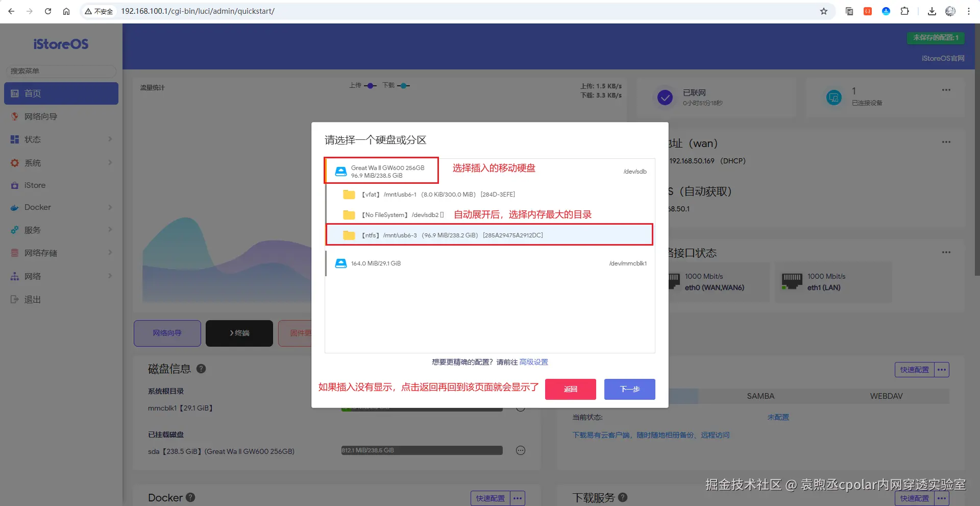
Task: Go back in the browser
Action: click(11, 11)
